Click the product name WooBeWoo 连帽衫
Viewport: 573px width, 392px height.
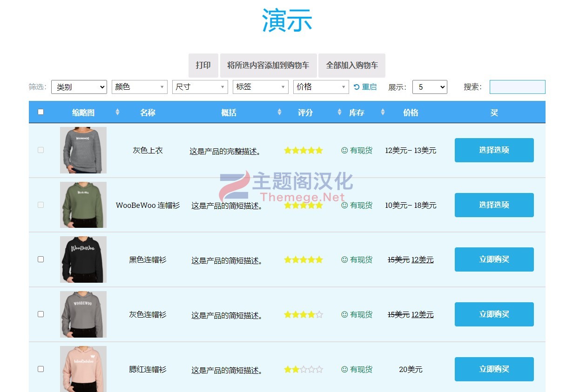pyautogui.click(x=148, y=205)
